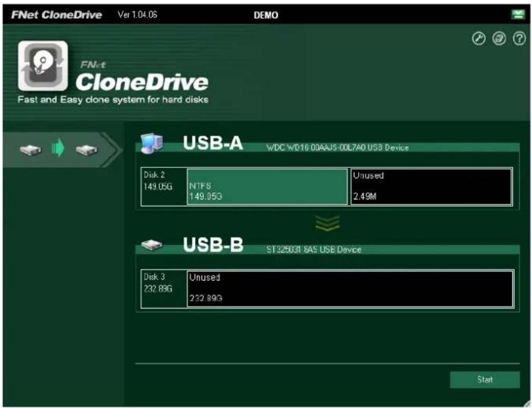Image resolution: width=532 pixels, height=408 pixels.
Task: Click the log/report icon beside the wrench
Action: 499,38
